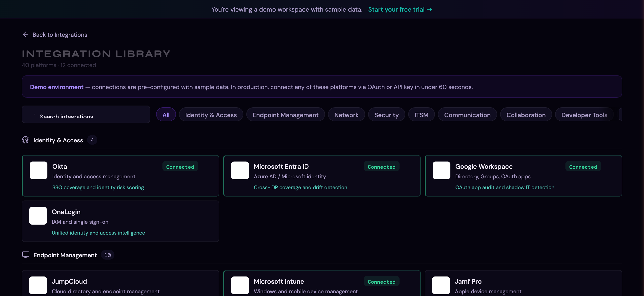644x296 pixels.
Task: Click 'Apple device management' description
Action: (488, 291)
